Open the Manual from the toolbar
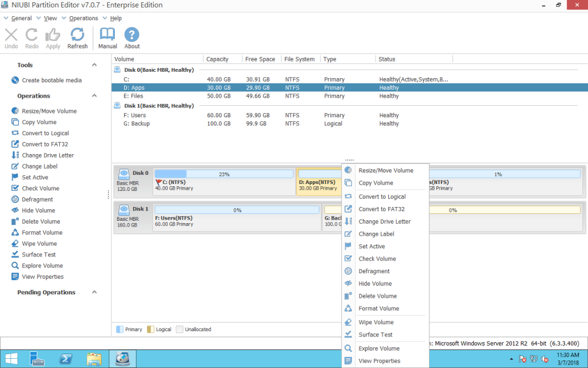 (x=107, y=37)
